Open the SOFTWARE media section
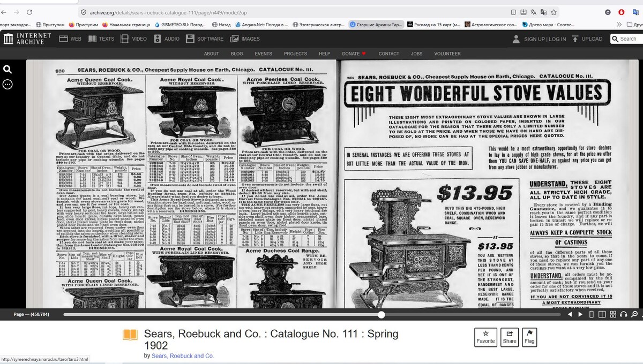The width and height of the screenshot is (643, 364). [x=205, y=39]
